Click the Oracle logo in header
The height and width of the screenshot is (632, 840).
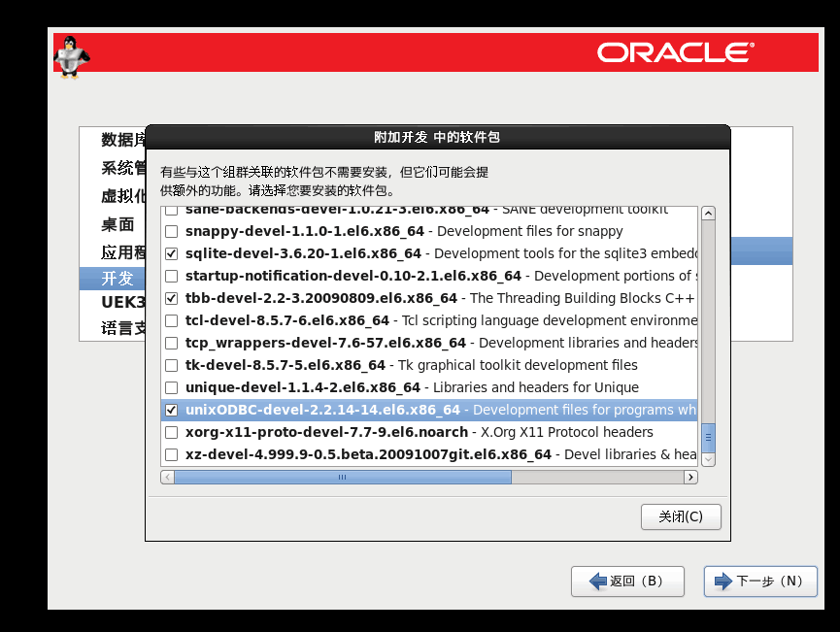pyautogui.click(x=675, y=52)
